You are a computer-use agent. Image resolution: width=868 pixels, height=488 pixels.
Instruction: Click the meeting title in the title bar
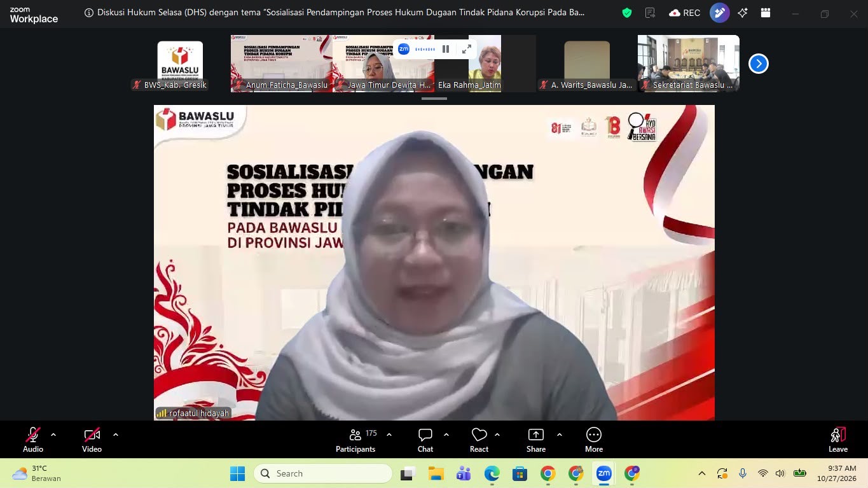[x=341, y=13]
